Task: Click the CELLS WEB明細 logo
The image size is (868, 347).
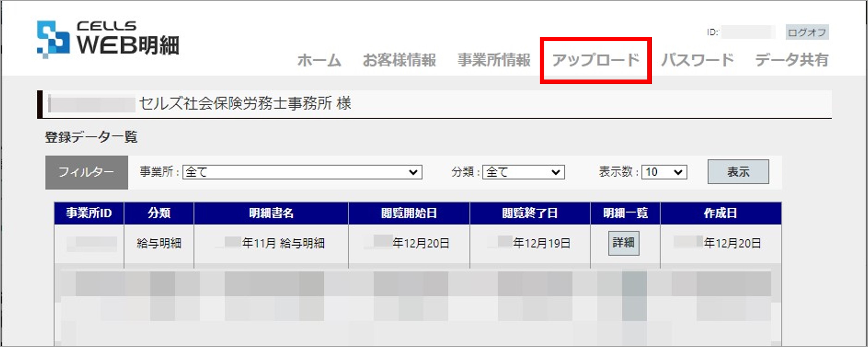Action: pyautogui.click(x=108, y=39)
